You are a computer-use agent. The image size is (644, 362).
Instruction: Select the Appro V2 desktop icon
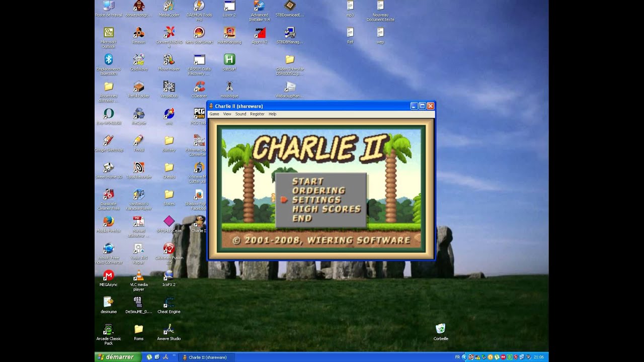[x=260, y=36]
